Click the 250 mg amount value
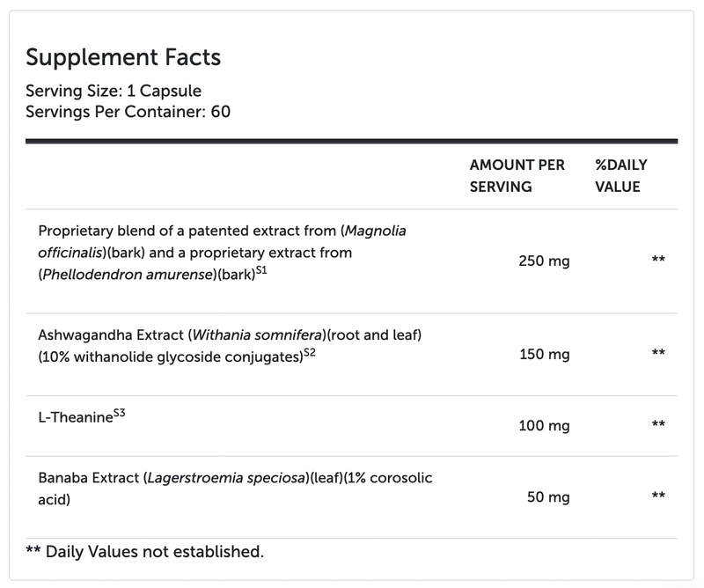This screenshot has height=588, width=704. [544, 261]
